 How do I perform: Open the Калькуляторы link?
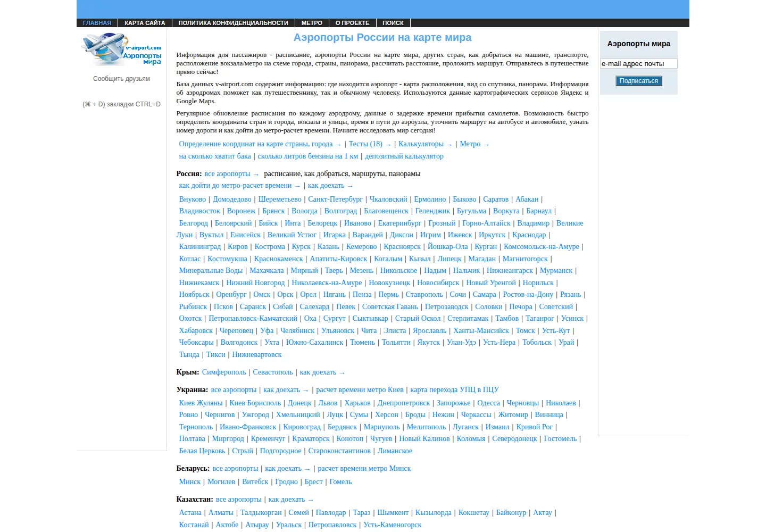[425, 144]
